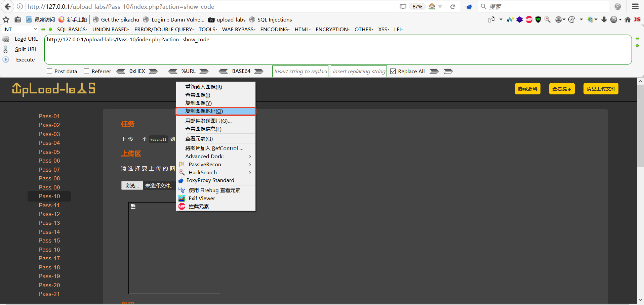Choose 重新载入图像(R) from context menu
The height and width of the screenshot is (305, 644).
tap(215, 87)
